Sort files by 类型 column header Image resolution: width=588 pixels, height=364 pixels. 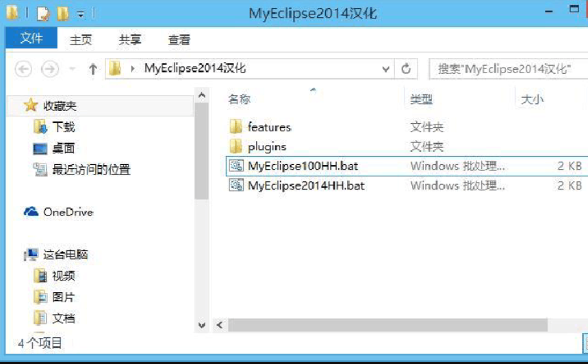click(422, 99)
